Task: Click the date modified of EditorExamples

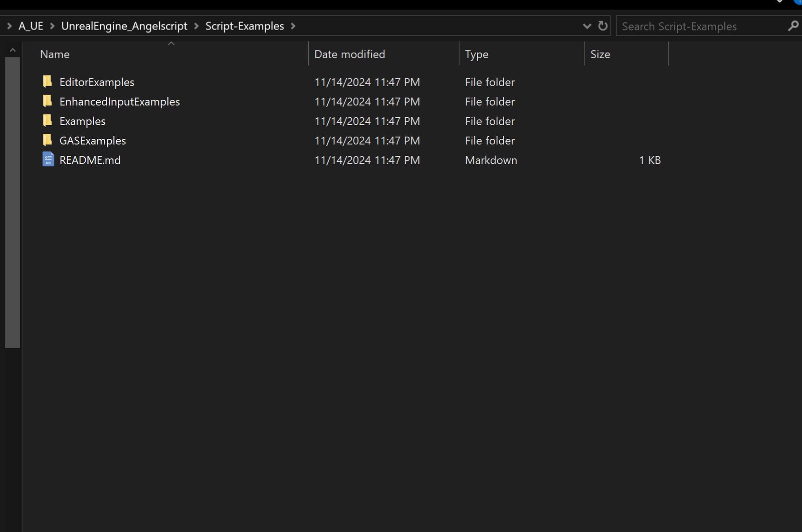Action: click(367, 82)
